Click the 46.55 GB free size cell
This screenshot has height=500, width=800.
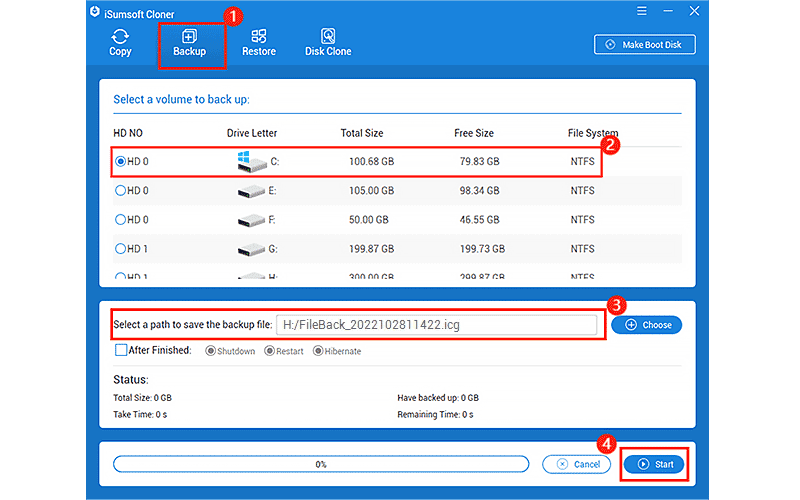pos(480,219)
